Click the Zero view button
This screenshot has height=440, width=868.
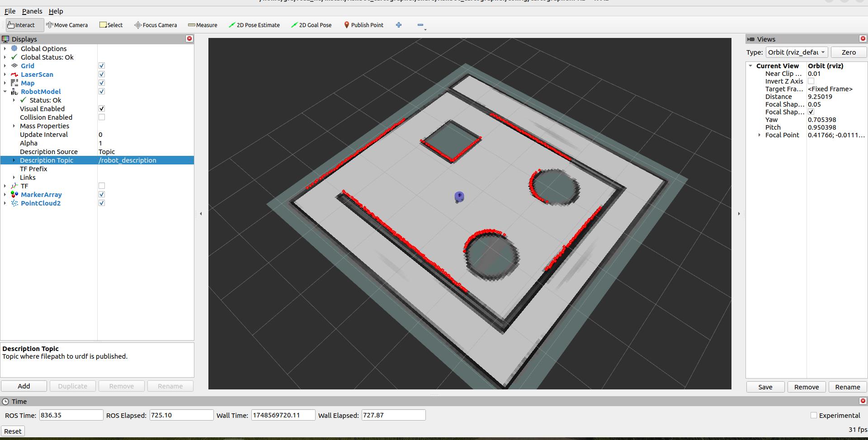click(x=849, y=52)
